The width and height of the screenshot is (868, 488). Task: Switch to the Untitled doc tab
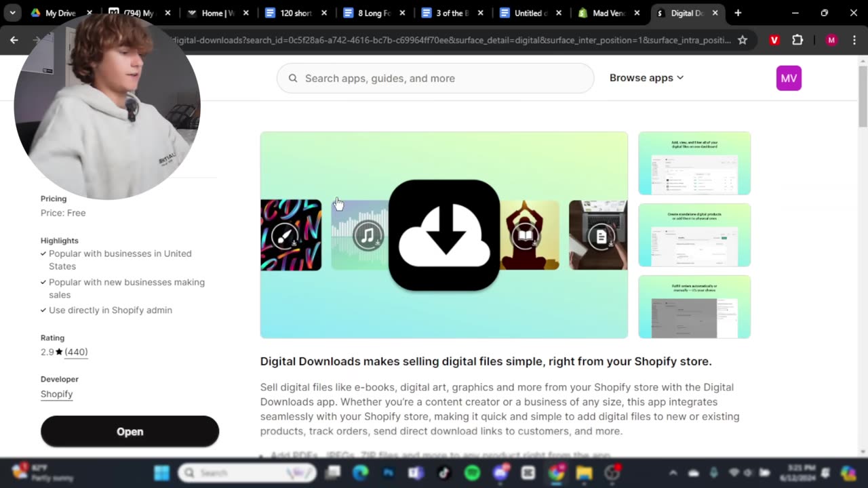pos(532,13)
